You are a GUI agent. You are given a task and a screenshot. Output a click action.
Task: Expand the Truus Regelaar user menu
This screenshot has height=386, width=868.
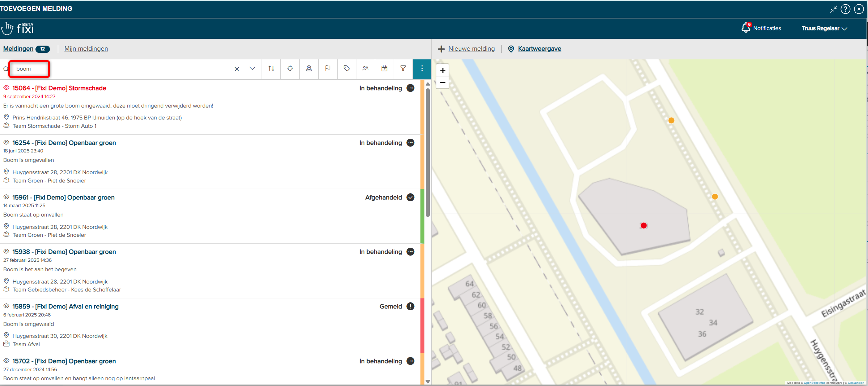pos(825,28)
